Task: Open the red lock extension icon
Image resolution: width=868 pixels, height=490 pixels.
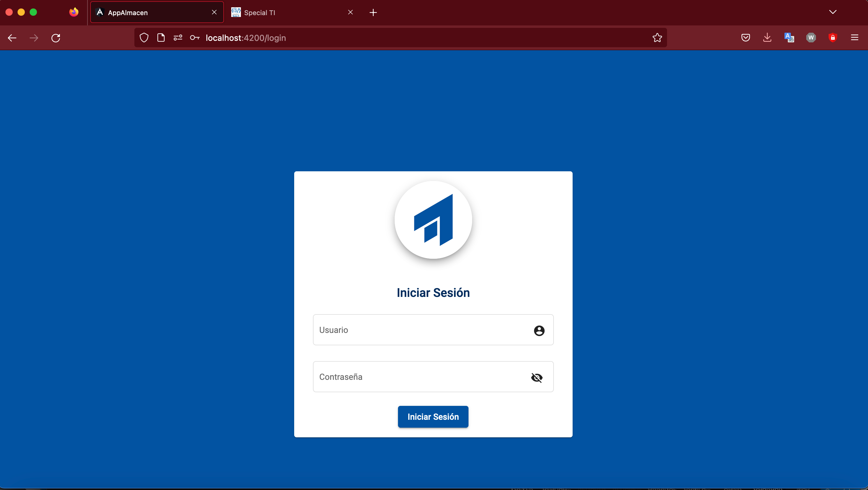Action: (x=833, y=38)
